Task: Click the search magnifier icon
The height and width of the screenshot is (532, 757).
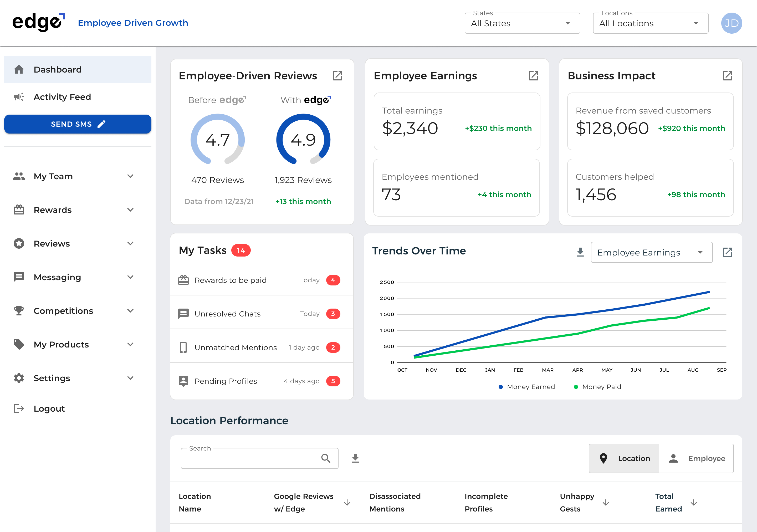Action: point(326,458)
